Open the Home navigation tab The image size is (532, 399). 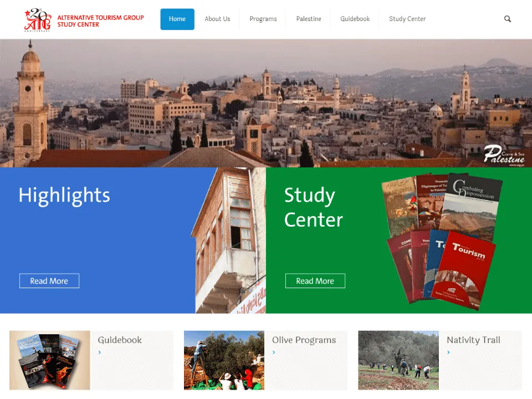177,19
